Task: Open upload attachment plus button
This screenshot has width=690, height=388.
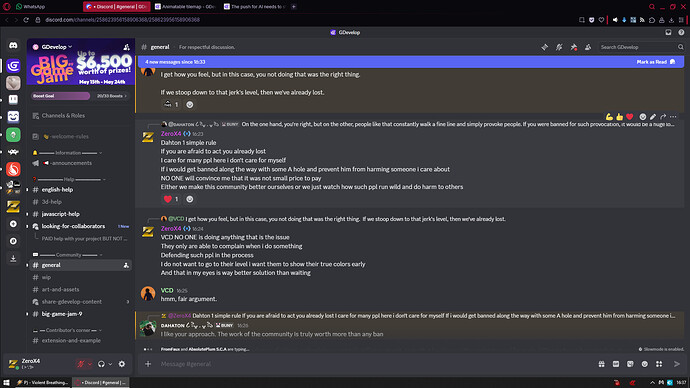Action: coord(148,364)
